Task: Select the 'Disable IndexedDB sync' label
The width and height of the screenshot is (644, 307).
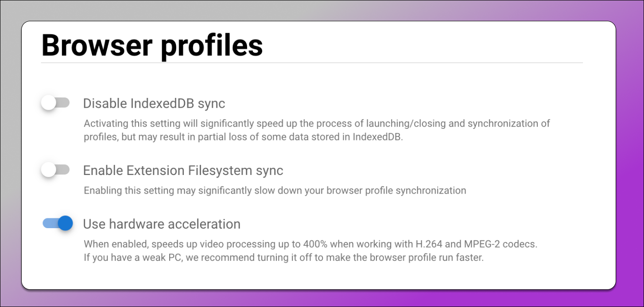Action: point(154,104)
